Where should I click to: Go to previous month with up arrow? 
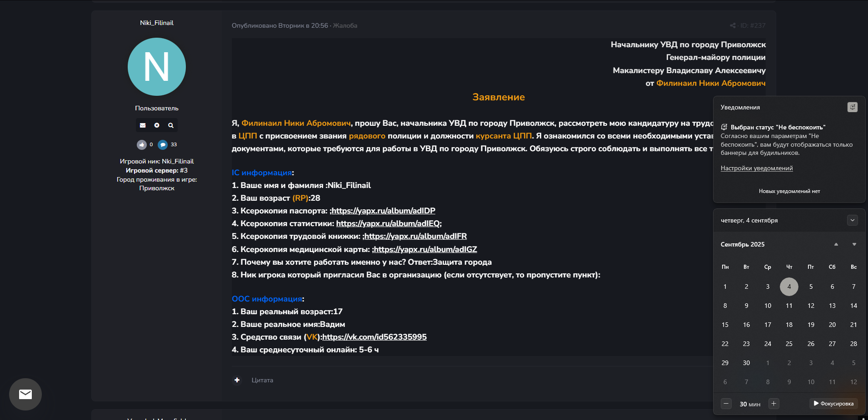[836, 244]
